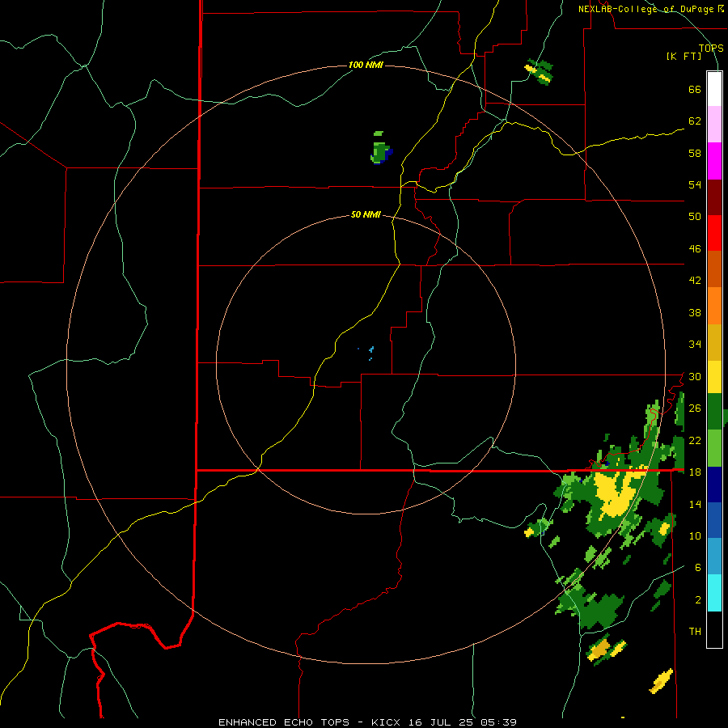Click the dark orange swatch between 42 and 46
The height and width of the screenshot is (728, 728).
pyautogui.click(x=714, y=269)
